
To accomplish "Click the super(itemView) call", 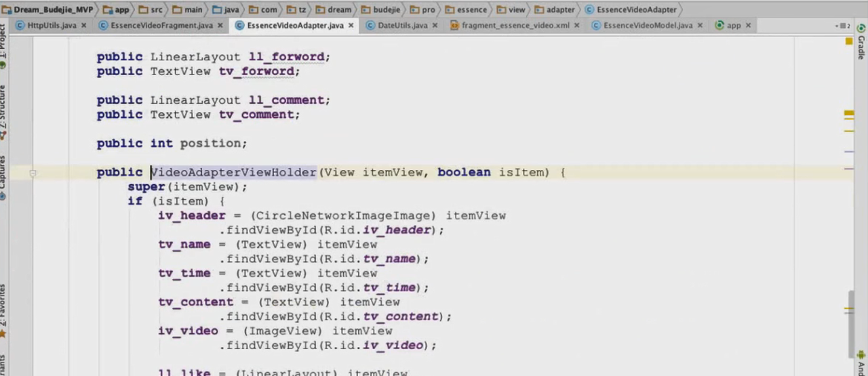I will (x=188, y=187).
